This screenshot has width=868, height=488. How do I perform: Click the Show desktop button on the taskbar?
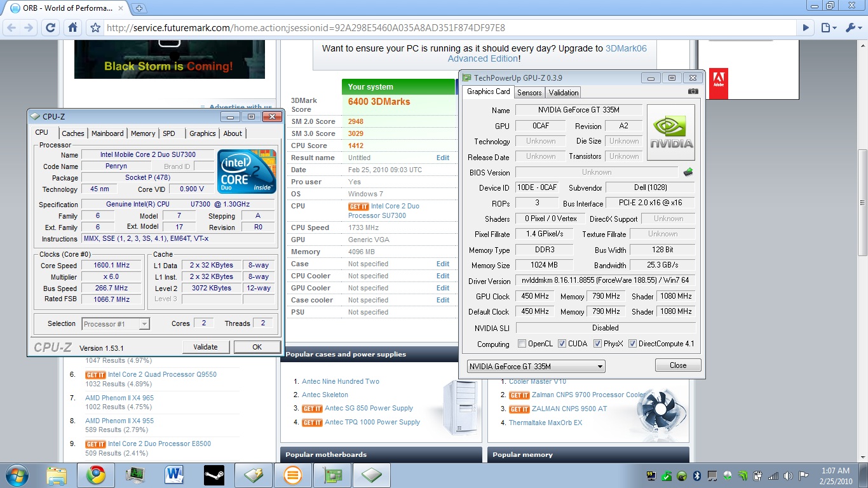click(x=864, y=475)
